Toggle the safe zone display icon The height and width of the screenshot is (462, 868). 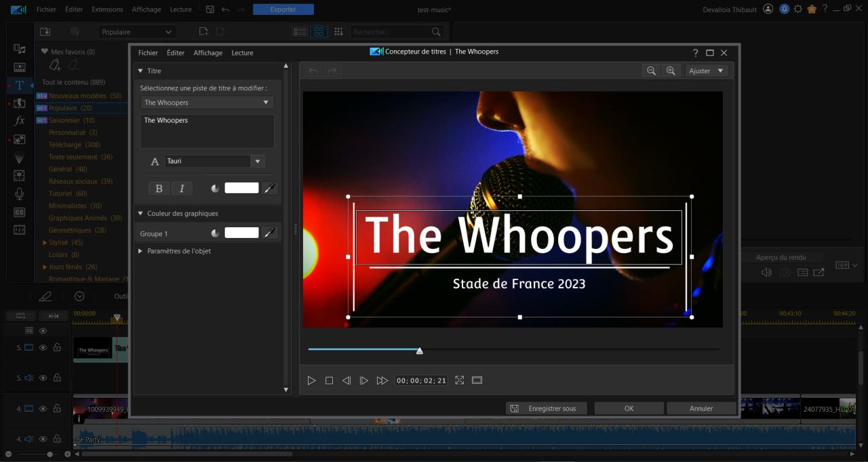coord(477,381)
